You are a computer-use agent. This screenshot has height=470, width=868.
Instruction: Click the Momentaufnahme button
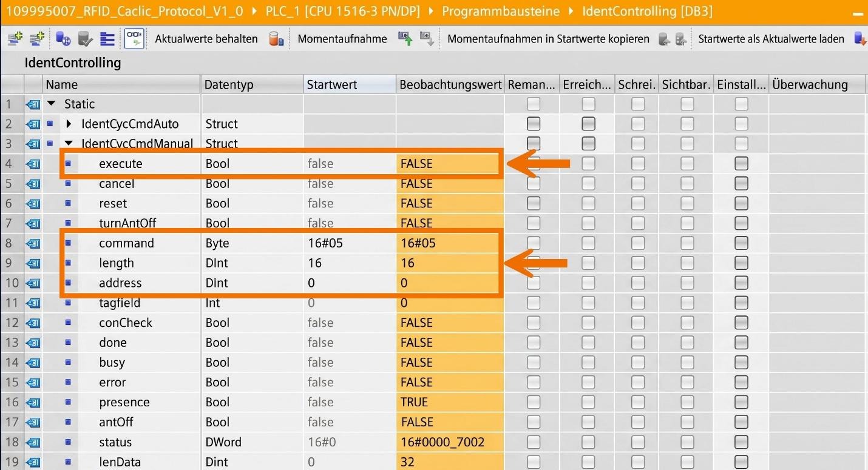342,39
